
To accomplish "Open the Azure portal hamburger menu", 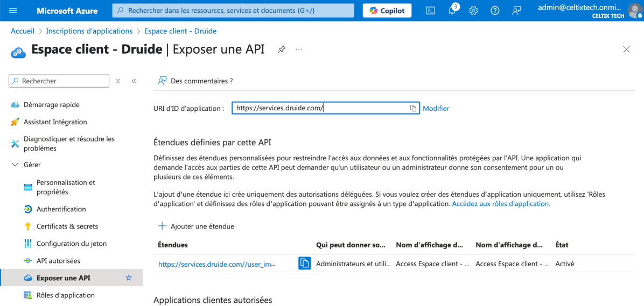I will [13, 11].
